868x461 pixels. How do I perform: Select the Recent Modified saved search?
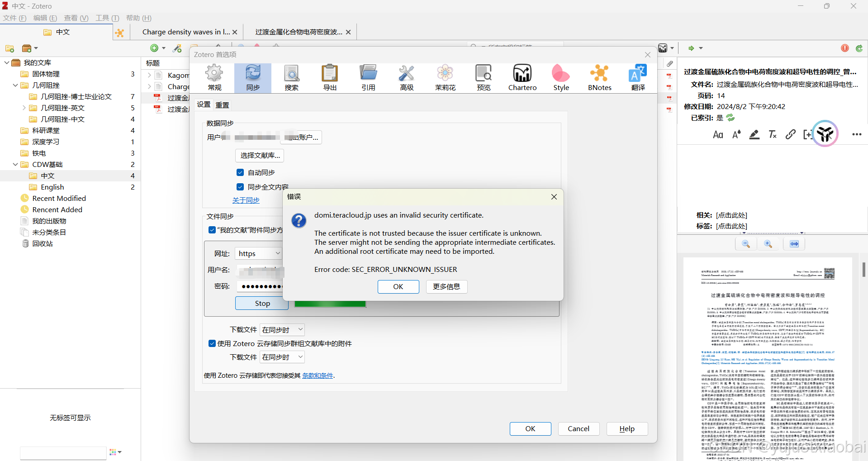tap(59, 198)
